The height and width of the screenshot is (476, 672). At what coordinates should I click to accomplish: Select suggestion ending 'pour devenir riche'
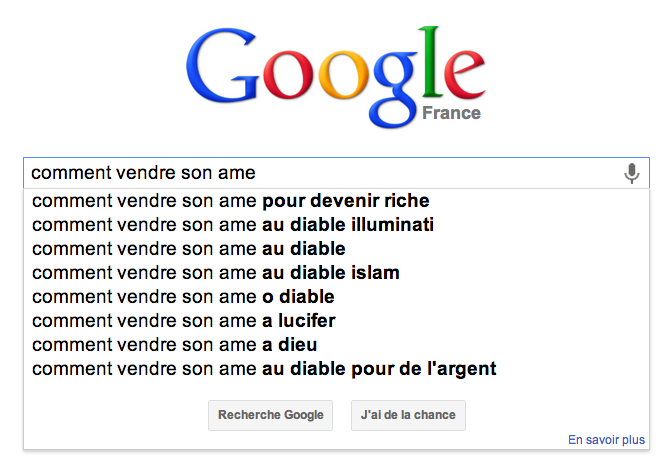click(x=336, y=201)
